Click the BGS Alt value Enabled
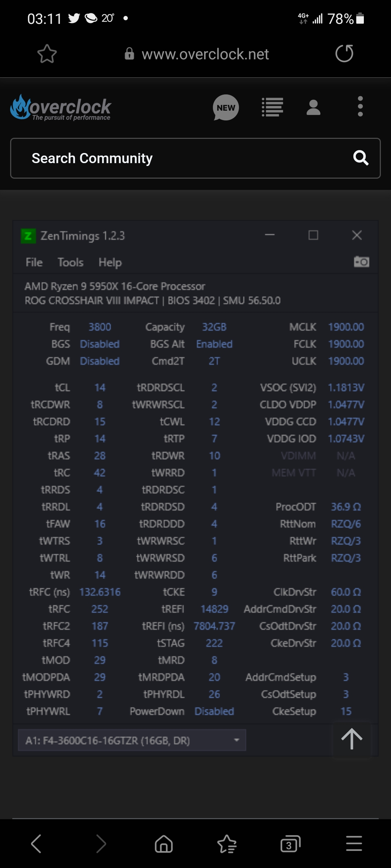Image resolution: width=391 pixels, height=868 pixels. click(214, 344)
